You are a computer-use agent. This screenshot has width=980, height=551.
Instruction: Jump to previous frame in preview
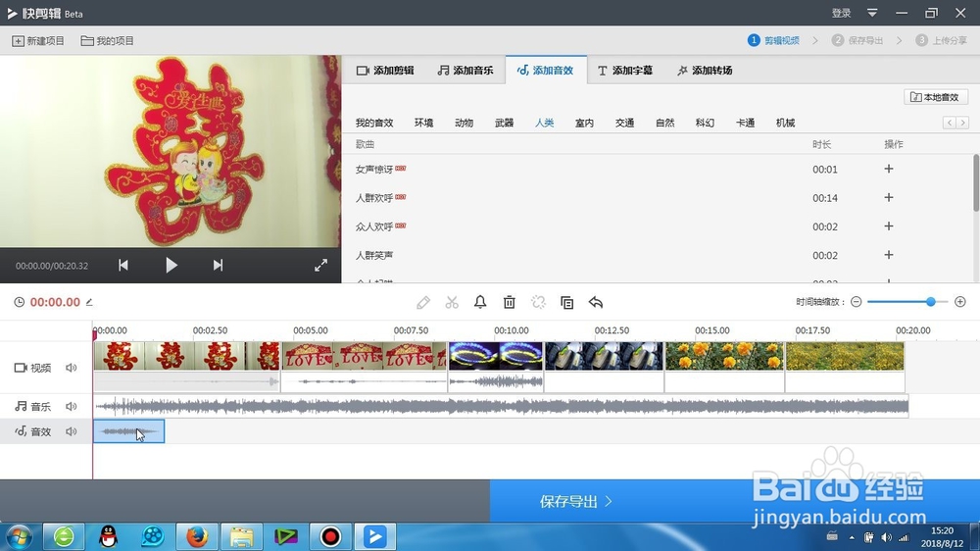[x=123, y=265]
